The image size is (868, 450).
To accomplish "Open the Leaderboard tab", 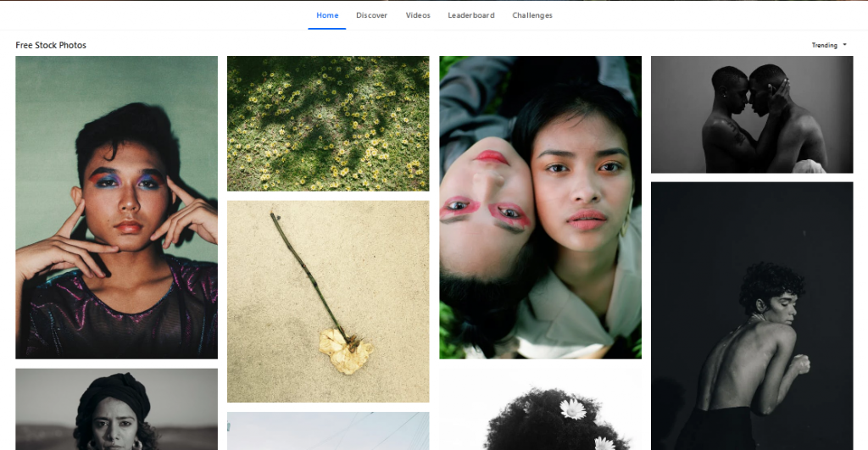I will pyautogui.click(x=471, y=15).
